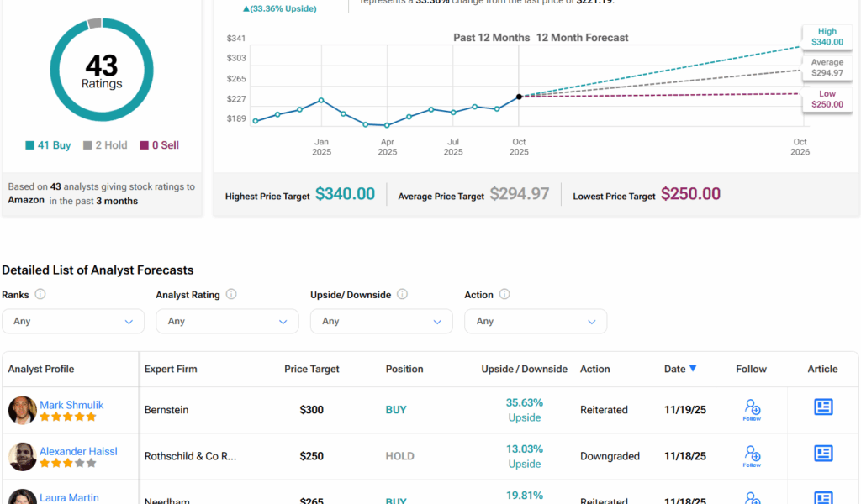861x504 pixels.
Task: Open Mark Shmulik's analyst profile link
Action: (x=71, y=404)
